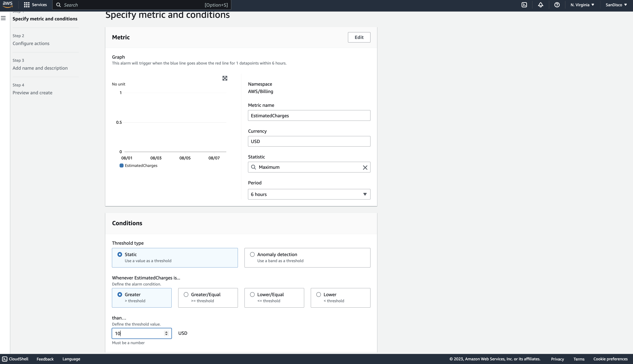Screen dimensions: 633x364
Task: Toggle the side navigation hamburger menu
Action: point(3,18)
